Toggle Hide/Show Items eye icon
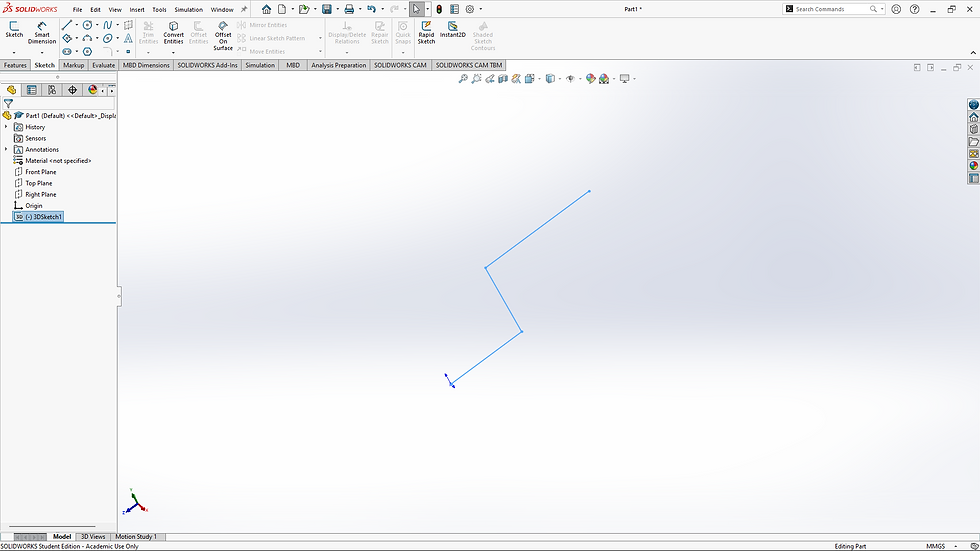 [570, 79]
